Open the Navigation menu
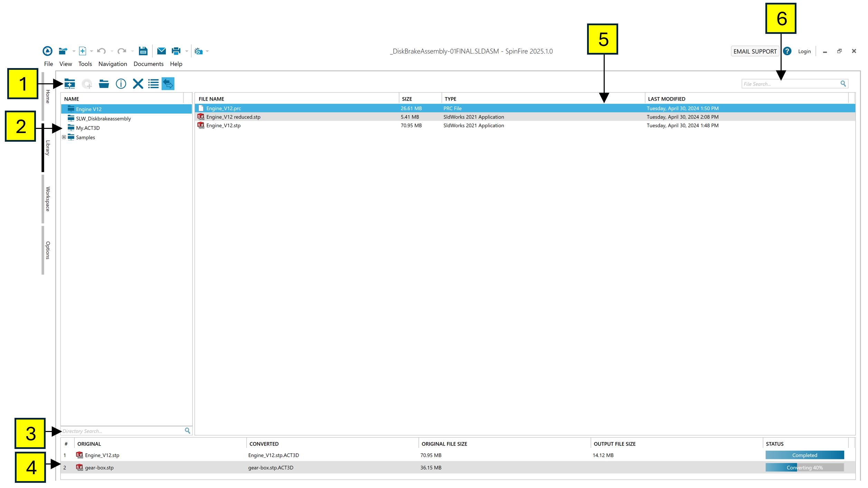This screenshot has height=488, width=868. (x=113, y=64)
